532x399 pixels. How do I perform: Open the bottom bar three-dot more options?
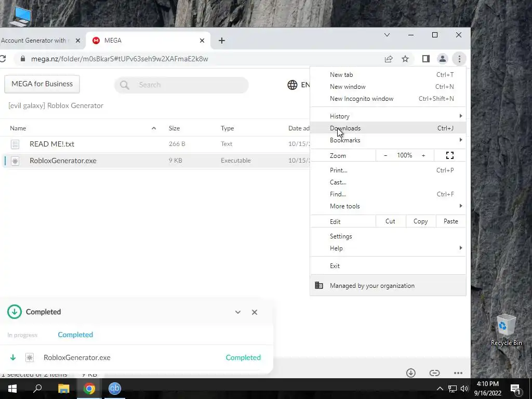pyautogui.click(x=458, y=373)
